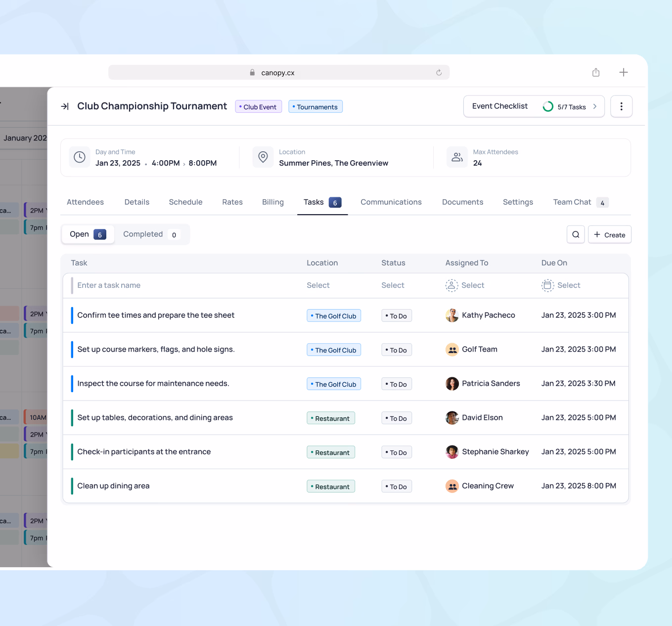Click David Elson's avatar

pyautogui.click(x=452, y=418)
